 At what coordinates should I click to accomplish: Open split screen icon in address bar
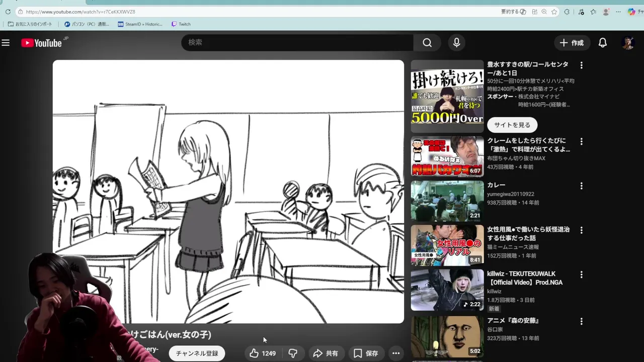coord(534,12)
